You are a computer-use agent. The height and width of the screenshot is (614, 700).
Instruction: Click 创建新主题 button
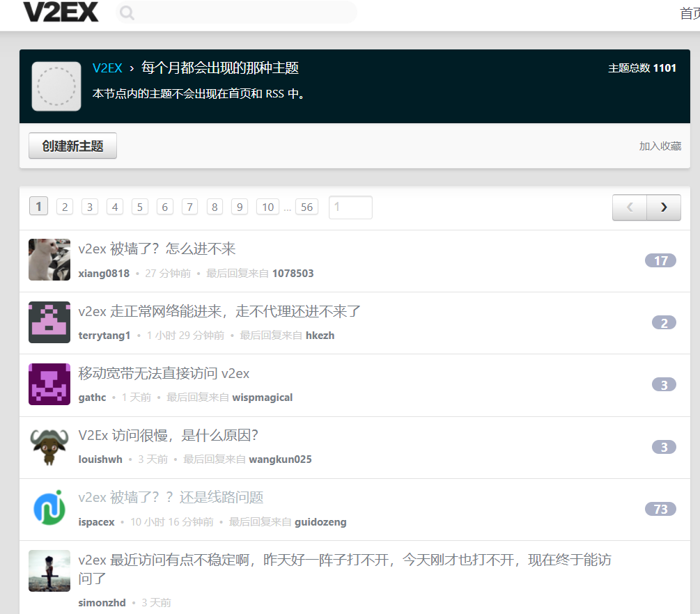(x=72, y=146)
